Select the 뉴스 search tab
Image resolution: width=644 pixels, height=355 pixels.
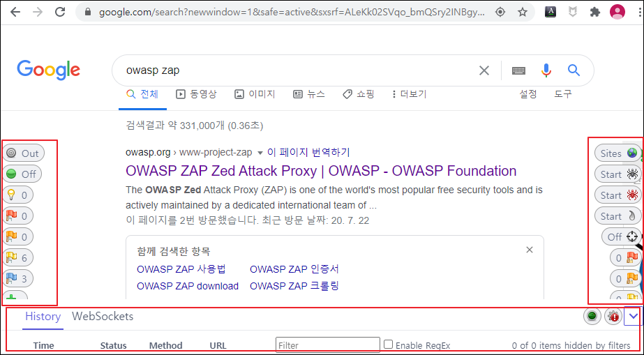309,94
